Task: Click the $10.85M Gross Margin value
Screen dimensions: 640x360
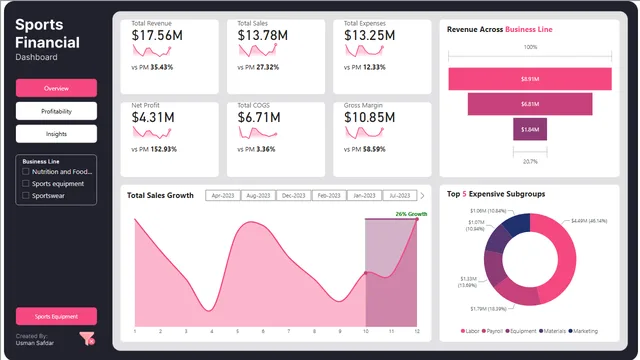Action: 369,118
